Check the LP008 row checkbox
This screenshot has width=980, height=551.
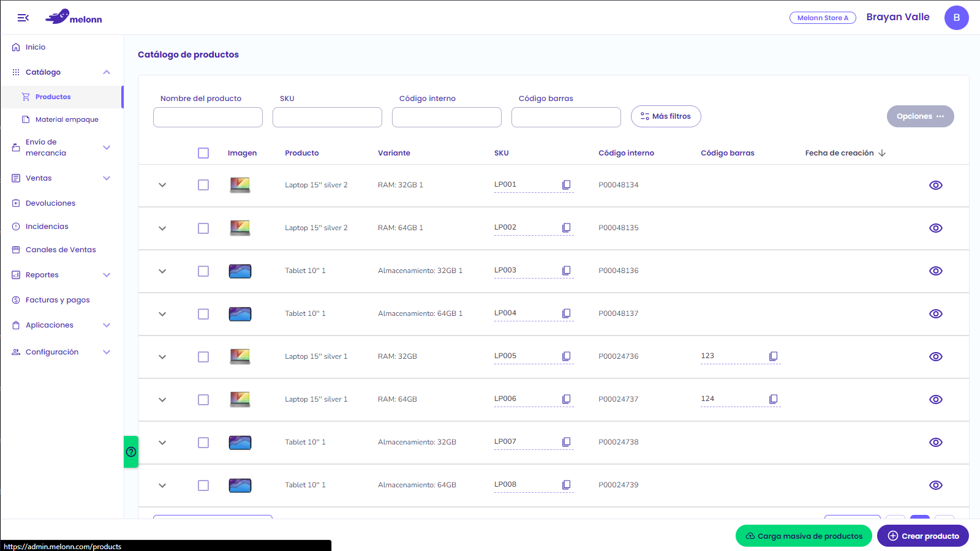point(203,485)
